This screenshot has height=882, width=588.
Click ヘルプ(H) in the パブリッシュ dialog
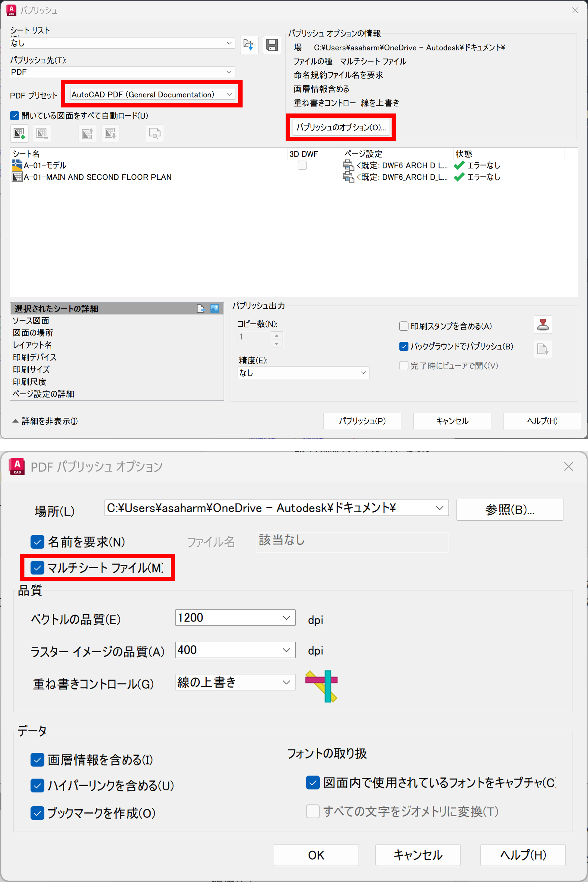[x=542, y=421]
